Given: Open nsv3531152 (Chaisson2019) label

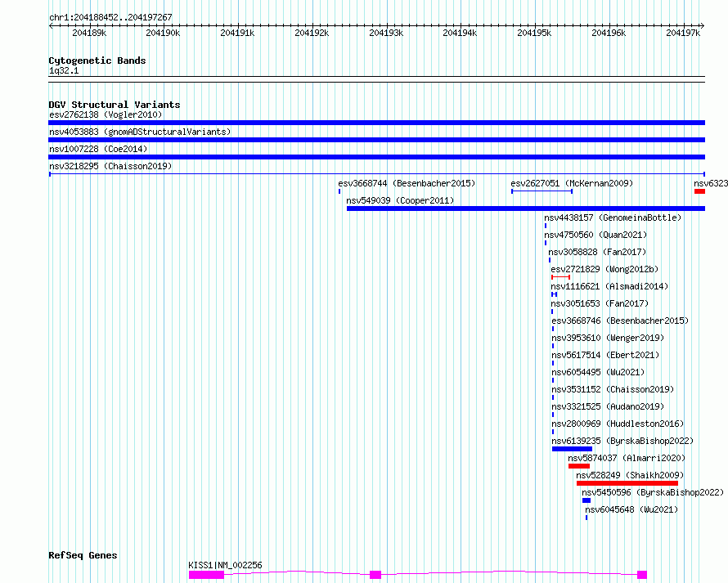Looking at the screenshot, I should click(x=613, y=389).
